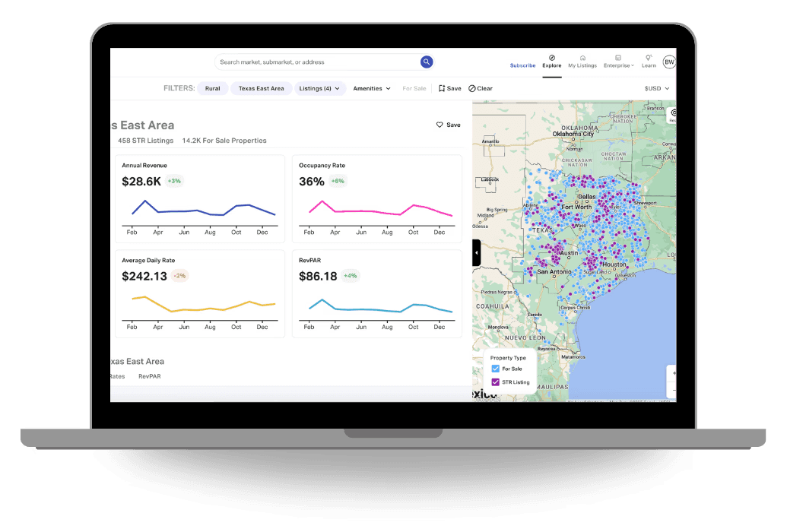Open the Listings (4) filter dropdown

click(319, 88)
